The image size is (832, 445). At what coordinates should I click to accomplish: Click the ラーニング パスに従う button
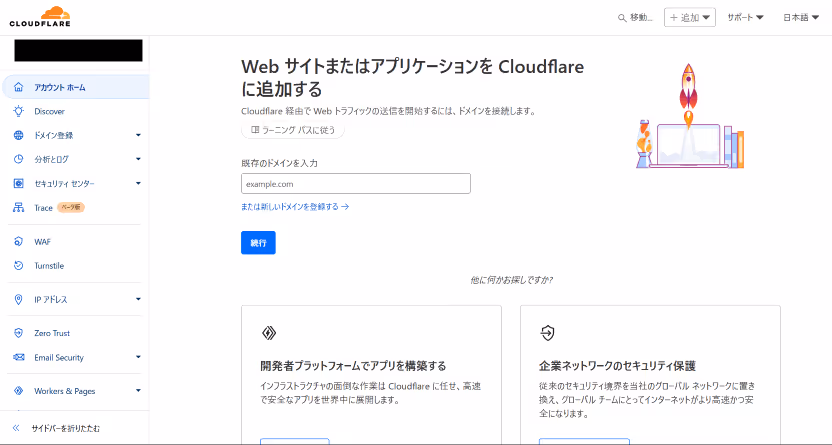[293, 130]
